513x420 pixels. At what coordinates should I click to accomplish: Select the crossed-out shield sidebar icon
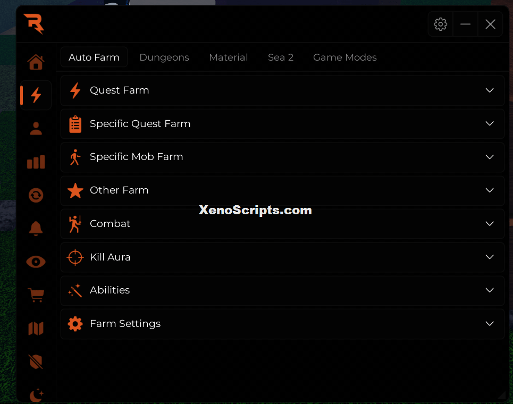(36, 362)
